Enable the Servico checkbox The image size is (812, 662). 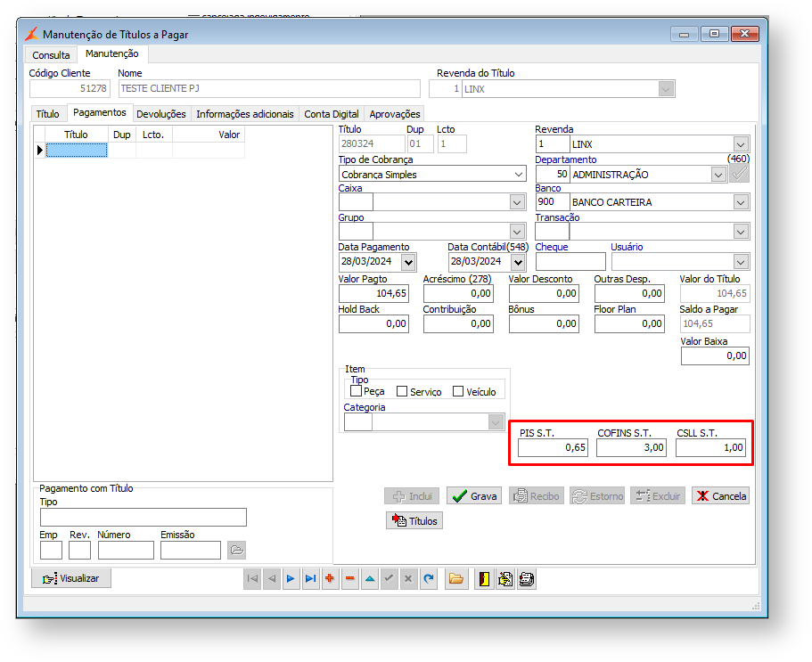point(402,391)
